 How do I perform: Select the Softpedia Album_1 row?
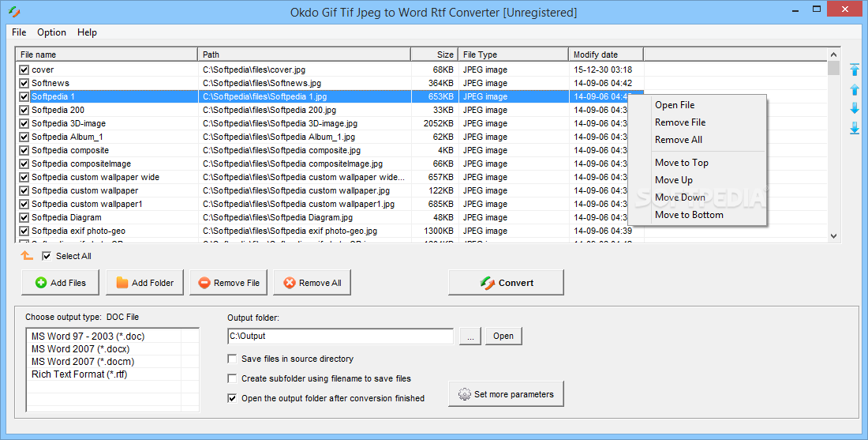[329, 137]
